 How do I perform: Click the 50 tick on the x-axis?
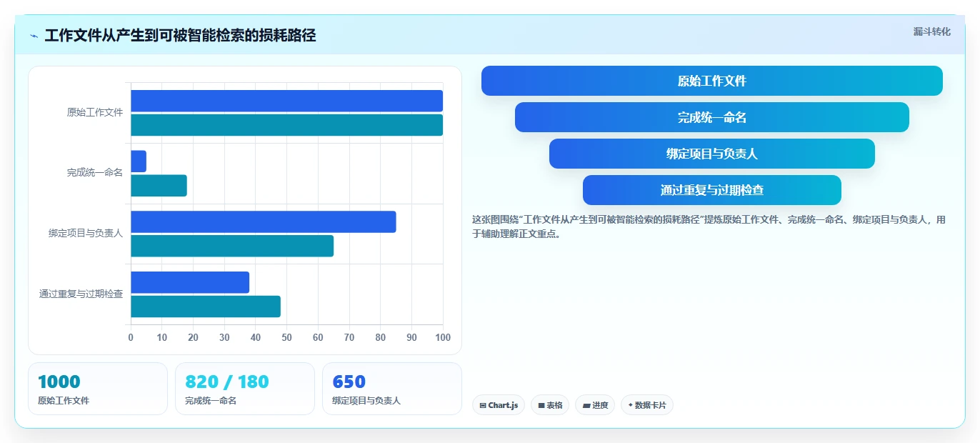pyautogui.click(x=287, y=337)
